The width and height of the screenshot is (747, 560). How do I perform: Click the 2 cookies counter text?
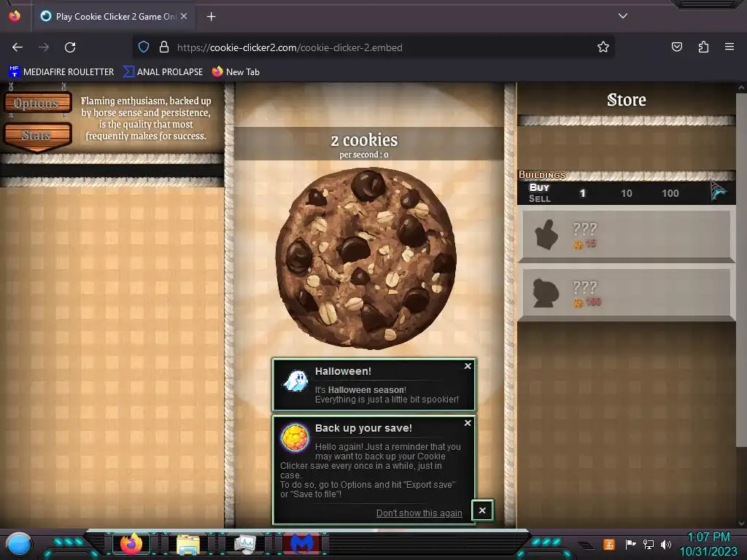364,140
